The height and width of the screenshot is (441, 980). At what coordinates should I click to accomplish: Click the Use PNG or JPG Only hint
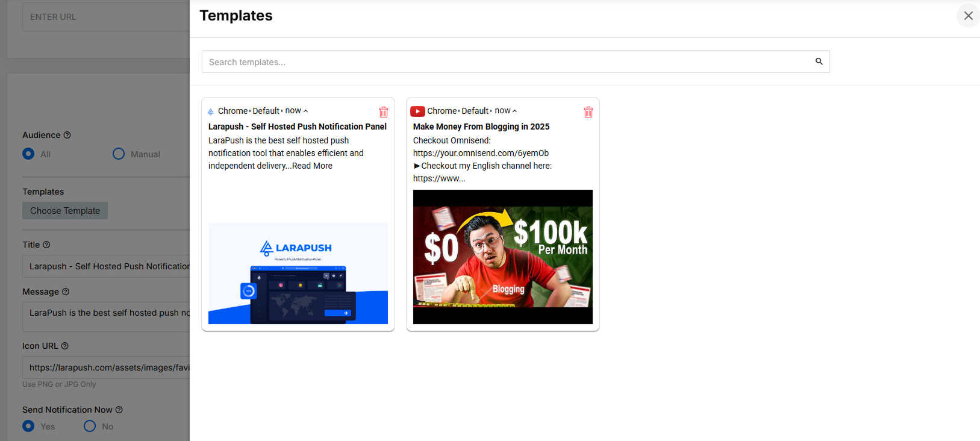point(59,384)
